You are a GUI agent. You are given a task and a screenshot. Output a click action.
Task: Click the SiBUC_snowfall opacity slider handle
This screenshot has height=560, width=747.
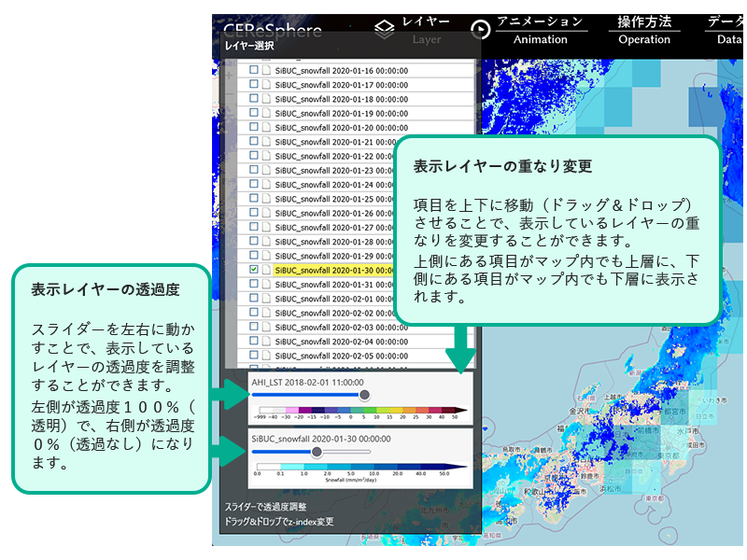317,452
